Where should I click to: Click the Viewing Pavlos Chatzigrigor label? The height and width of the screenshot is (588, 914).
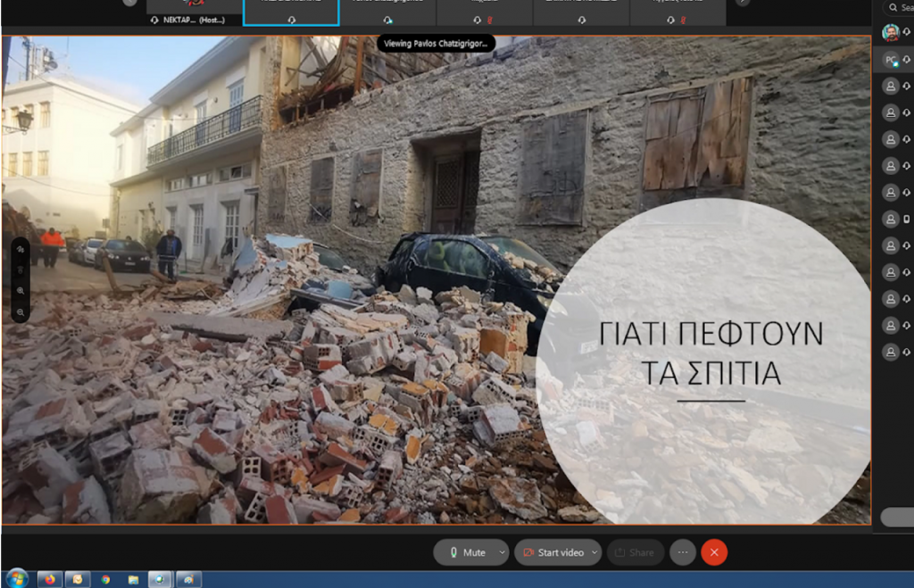436,43
